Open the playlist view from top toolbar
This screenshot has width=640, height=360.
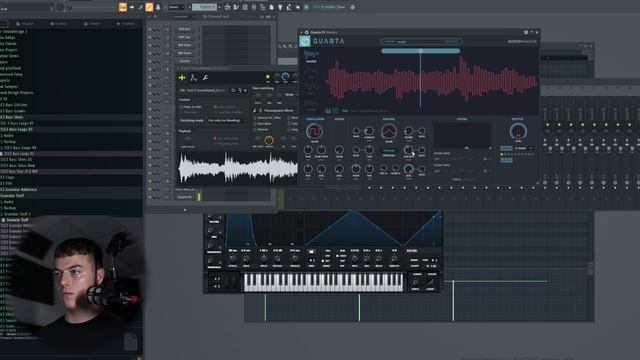[x=227, y=7]
